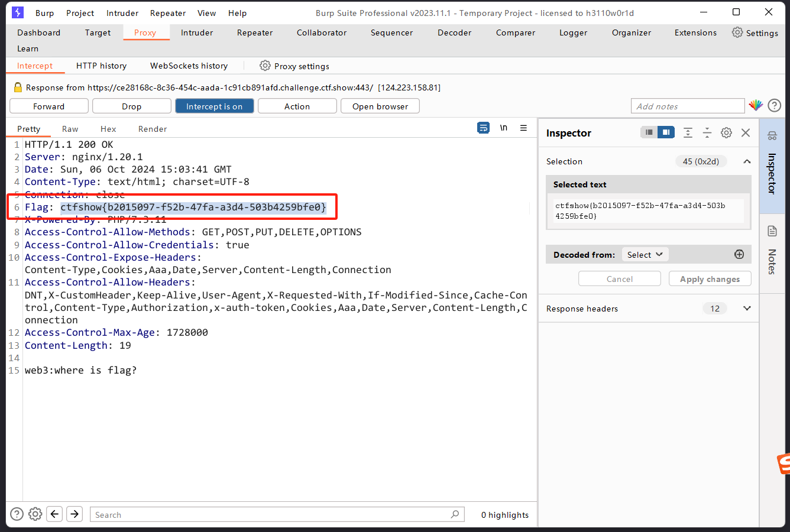Choose a highlight color with the rainbow icon
Screen dimensions: 790x532
click(756, 106)
